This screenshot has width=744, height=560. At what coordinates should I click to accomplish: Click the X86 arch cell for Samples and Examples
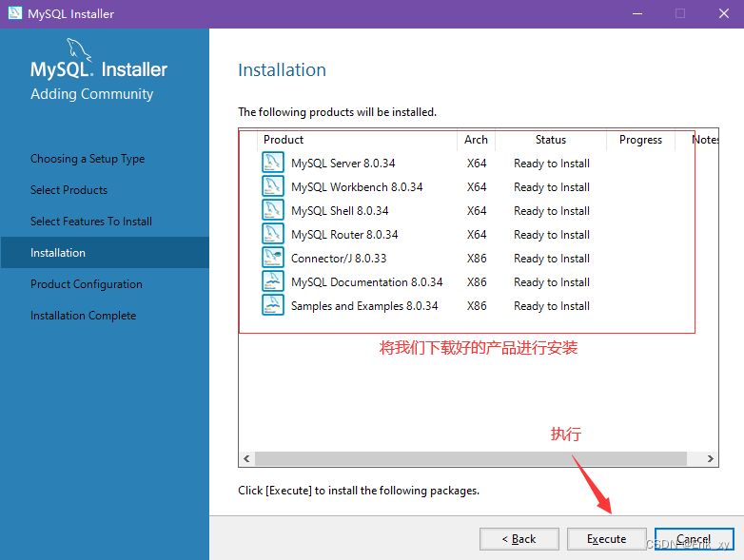tap(477, 305)
